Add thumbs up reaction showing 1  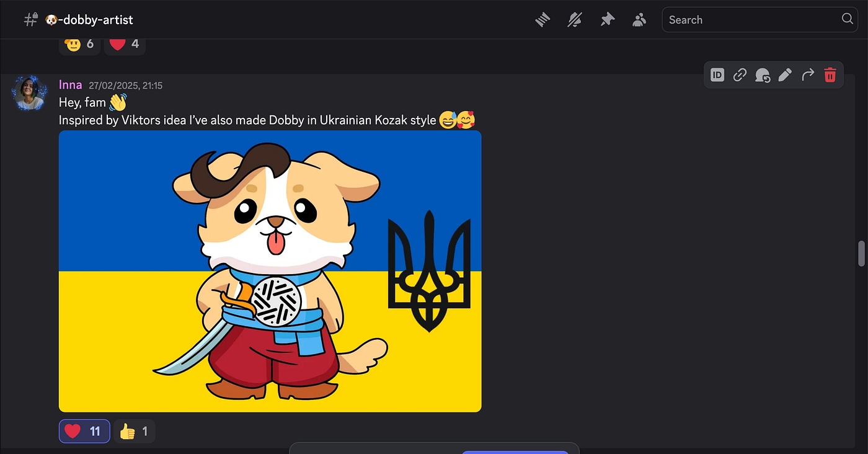(134, 431)
